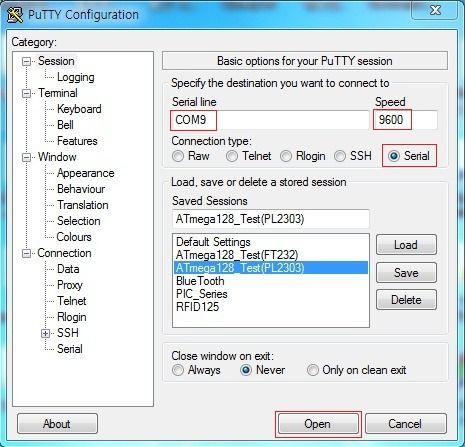The image size is (465, 447).
Task: Open the Terminal category
Action: point(58,93)
